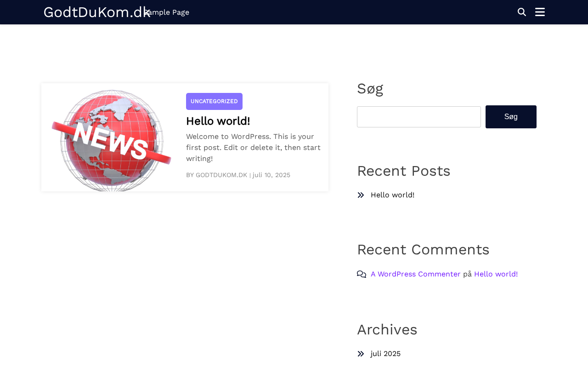Image resolution: width=588 pixels, height=368 pixels.
Task: Click the GodtDuKom.dk site title
Action: 97,12
